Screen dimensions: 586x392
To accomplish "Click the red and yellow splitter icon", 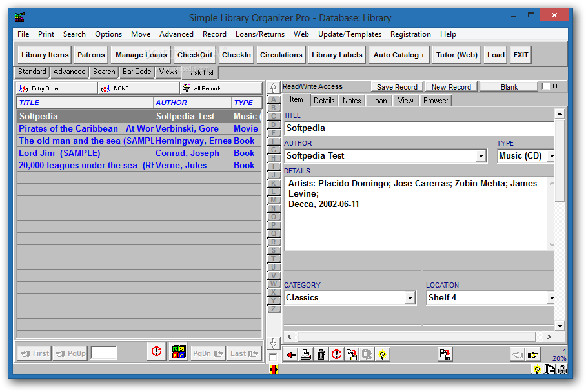I will (274, 369).
